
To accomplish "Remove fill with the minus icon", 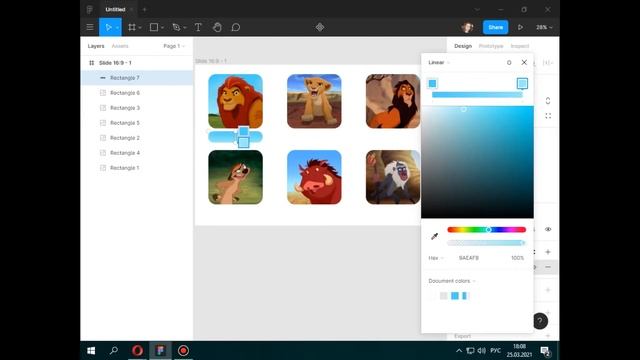I will pos(548,267).
